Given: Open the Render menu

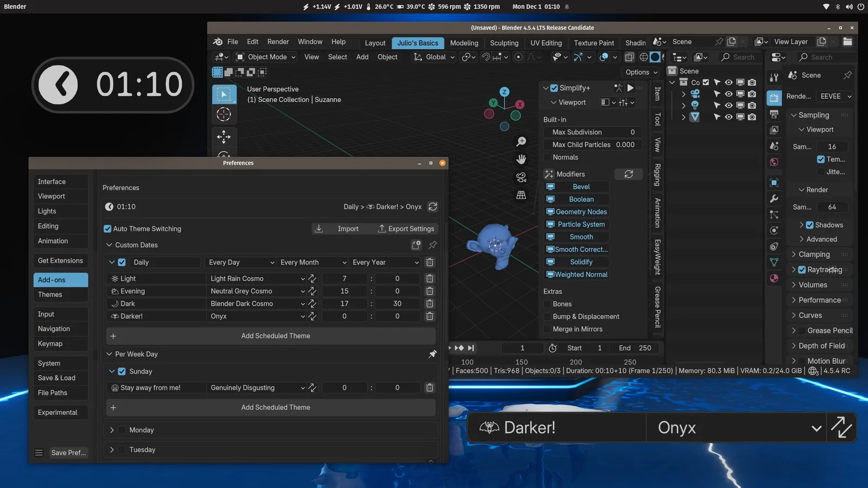Looking at the screenshot, I should [278, 41].
